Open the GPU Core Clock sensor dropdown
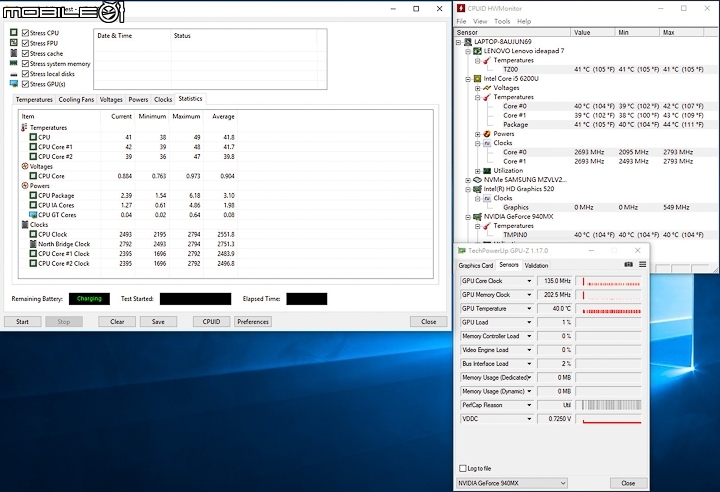The width and height of the screenshot is (720, 492). click(529, 281)
